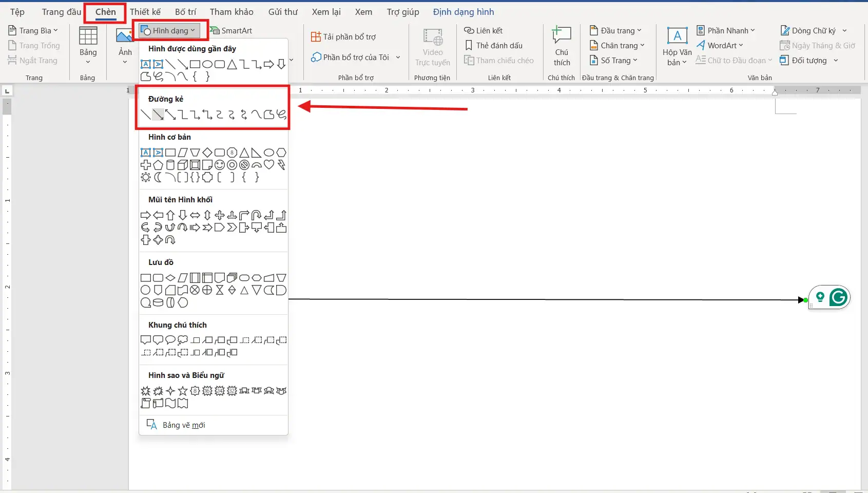Screen dimensions: 868x493
Task: Select the crescent moon shape
Action: coord(158,177)
